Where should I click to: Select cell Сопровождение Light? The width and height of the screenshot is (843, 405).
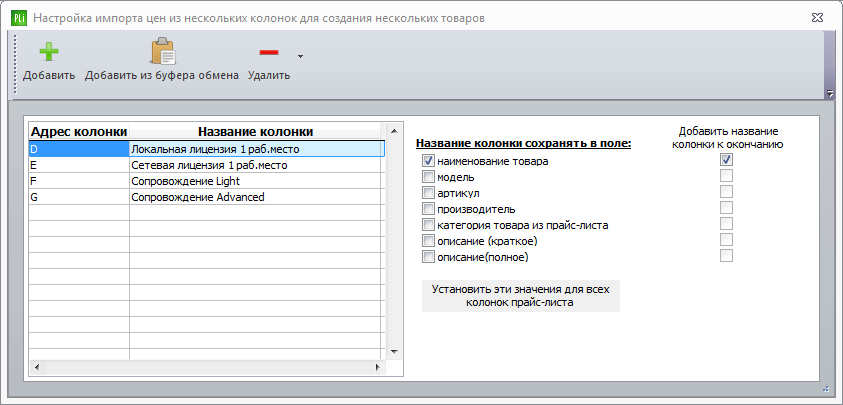coord(257,181)
